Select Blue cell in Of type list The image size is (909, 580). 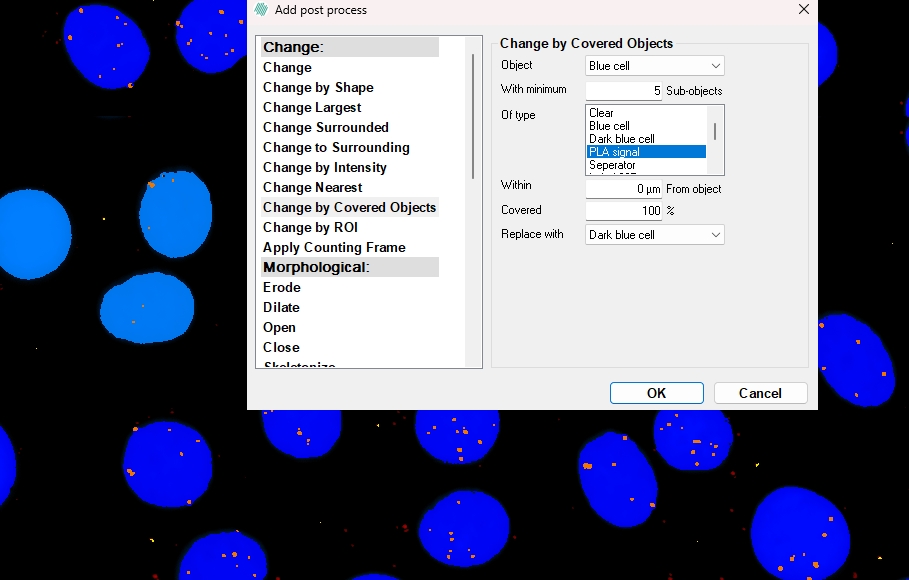tap(646, 126)
